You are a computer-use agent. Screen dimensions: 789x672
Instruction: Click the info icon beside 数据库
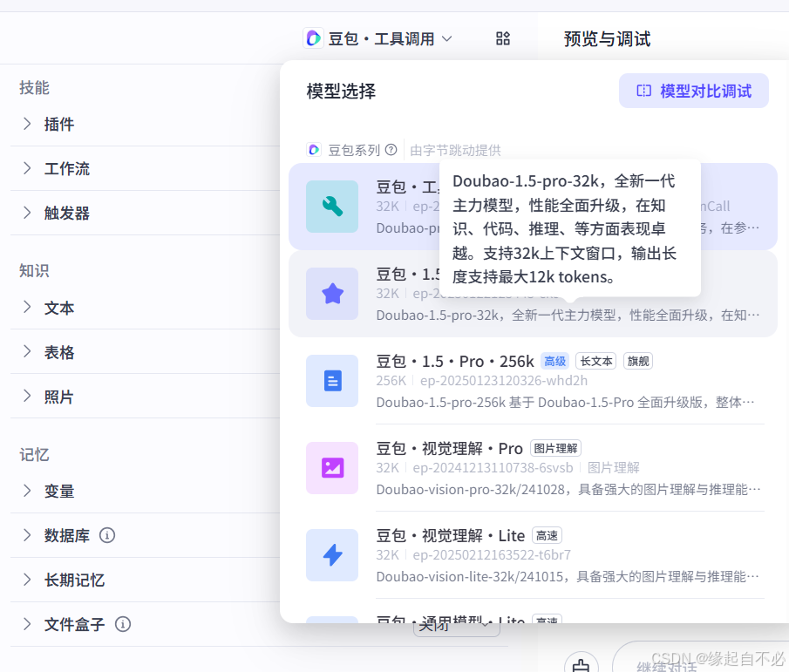click(x=107, y=535)
